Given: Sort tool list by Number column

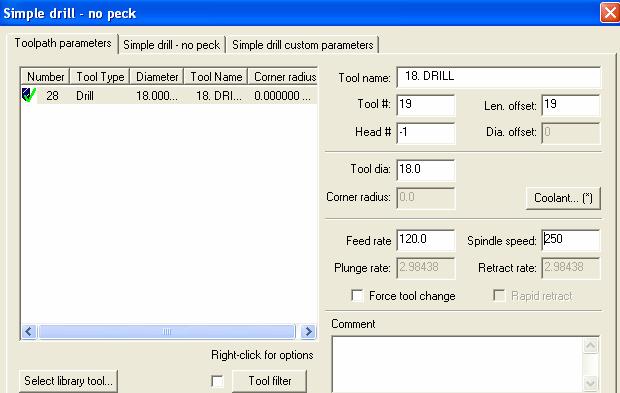Looking at the screenshot, I should click(x=45, y=77).
